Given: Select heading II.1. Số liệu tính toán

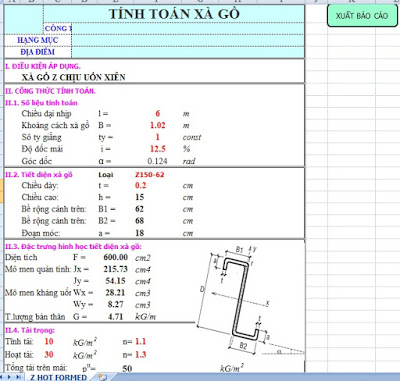Looking at the screenshot, I should [41, 103].
